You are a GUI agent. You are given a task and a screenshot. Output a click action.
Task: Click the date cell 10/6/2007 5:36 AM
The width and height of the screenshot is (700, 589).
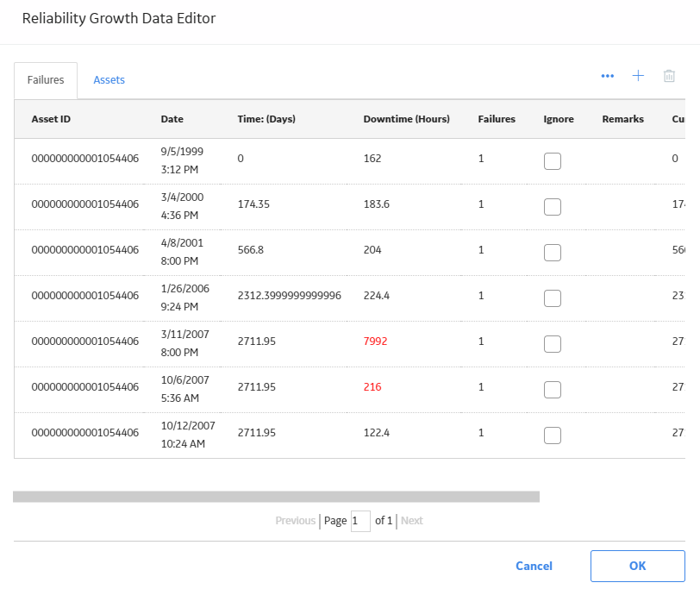click(x=184, y=389)
